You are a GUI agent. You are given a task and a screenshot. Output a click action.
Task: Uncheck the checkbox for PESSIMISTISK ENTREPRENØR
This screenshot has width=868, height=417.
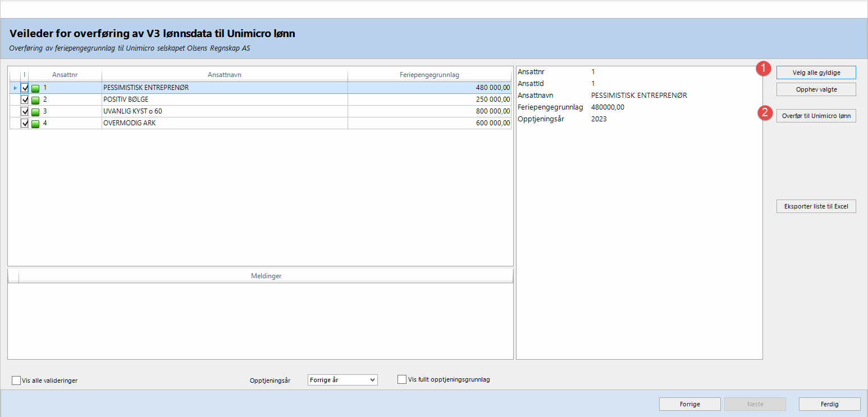click(25, 88)
